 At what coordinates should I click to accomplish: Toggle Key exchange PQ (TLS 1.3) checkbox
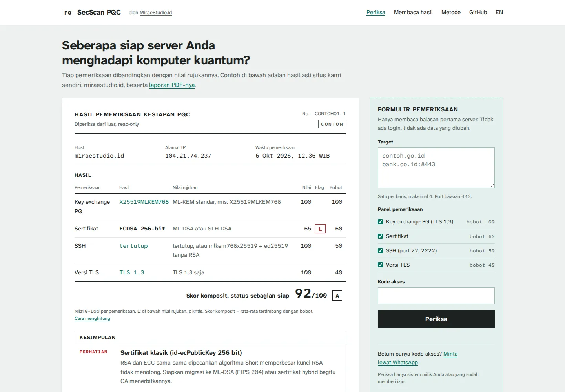point(380,222)
